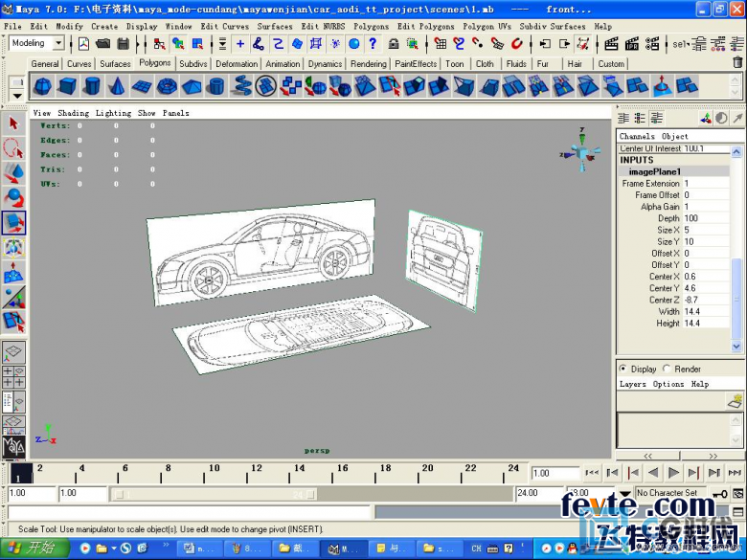747x560 pixels.
Task: Expand the Panels viewport menu
Action: [176, 113]
